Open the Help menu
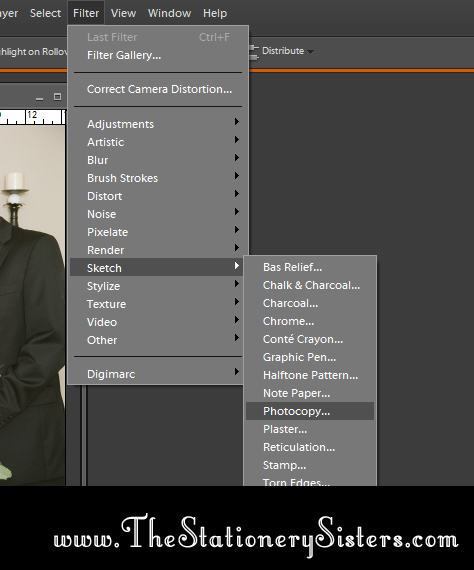This screenshot has height=570, width=474. [x=215, y=13]
